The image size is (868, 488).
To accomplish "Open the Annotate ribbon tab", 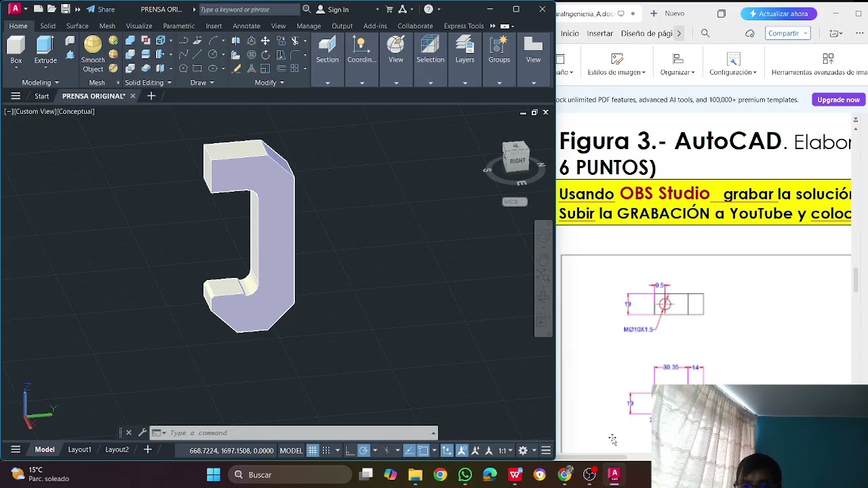I will pyautogui.click(x=246, y=26).
